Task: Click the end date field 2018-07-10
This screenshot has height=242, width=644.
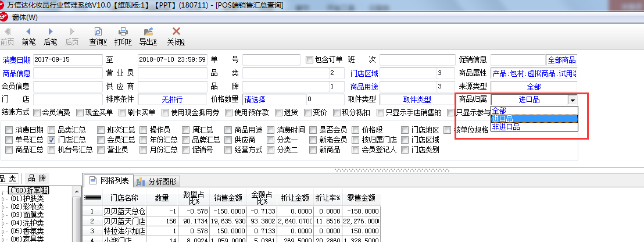Action: pyautogui.click(x=173, y=59)
